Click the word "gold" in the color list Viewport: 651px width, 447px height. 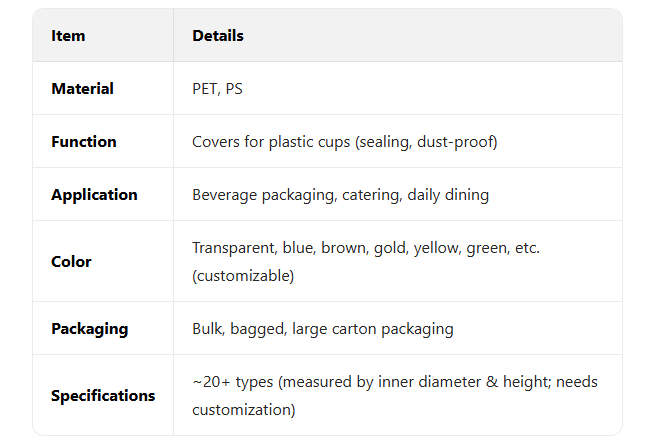[393, 247]
